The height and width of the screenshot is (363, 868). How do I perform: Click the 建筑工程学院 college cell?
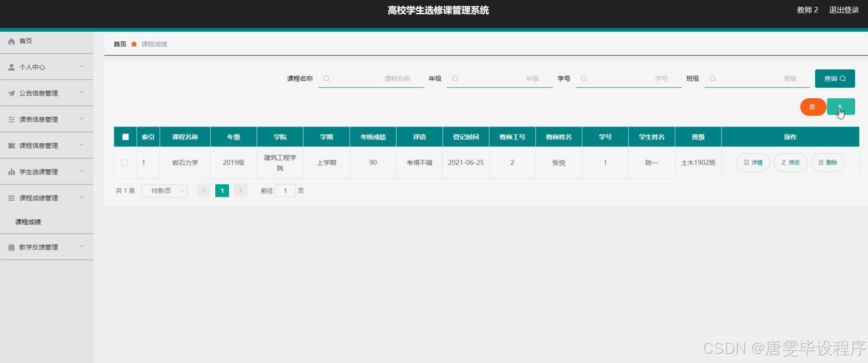coord(280,162)
